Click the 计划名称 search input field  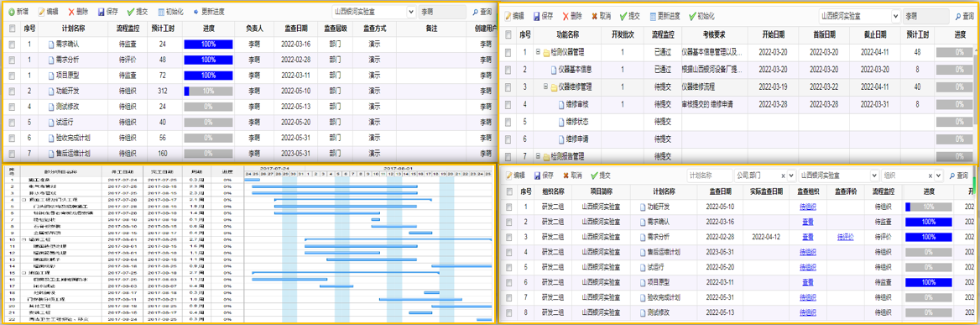709,176
